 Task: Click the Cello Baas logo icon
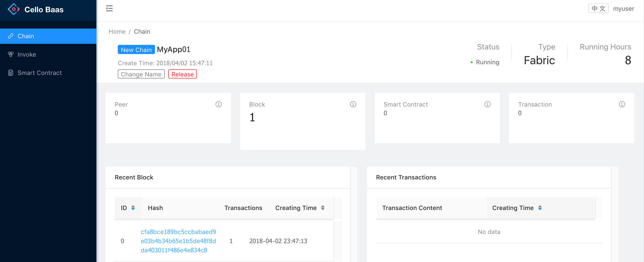click(14, 9)
